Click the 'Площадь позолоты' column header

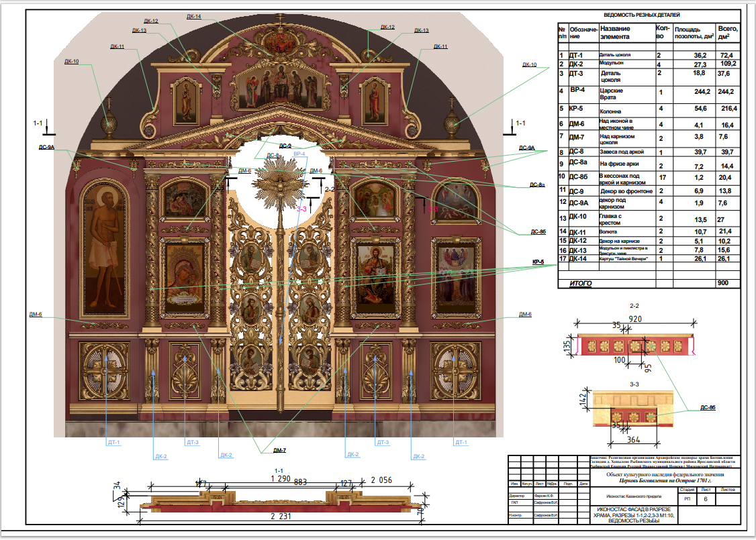click(694, 33)
